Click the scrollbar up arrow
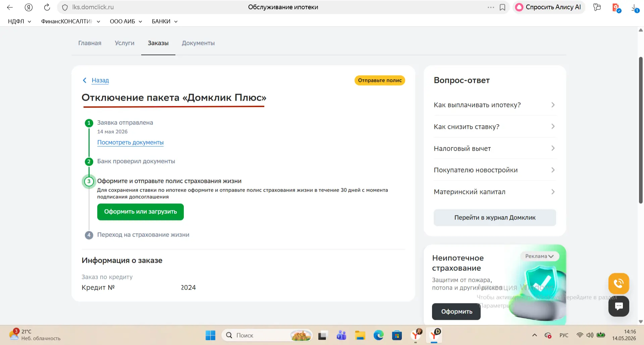Viewport: 644px width, 345px height. tap(641, 30)
